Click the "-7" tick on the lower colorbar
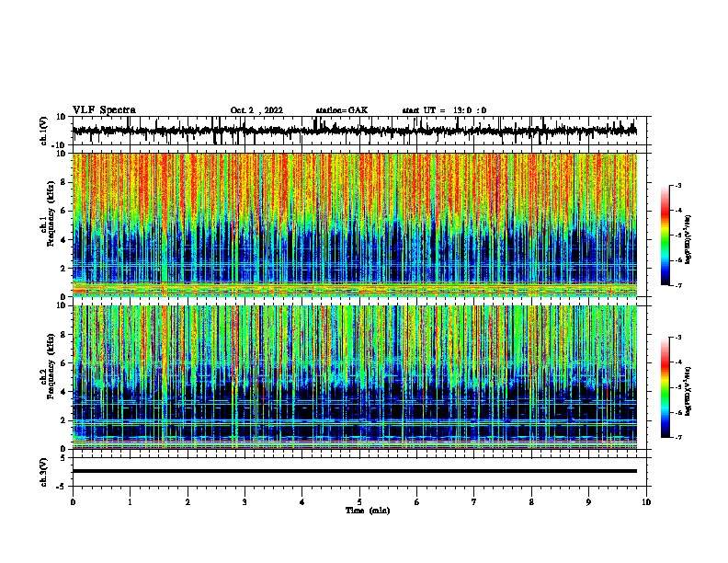This screenshot has height=563, width=728. tap(677, 437)
